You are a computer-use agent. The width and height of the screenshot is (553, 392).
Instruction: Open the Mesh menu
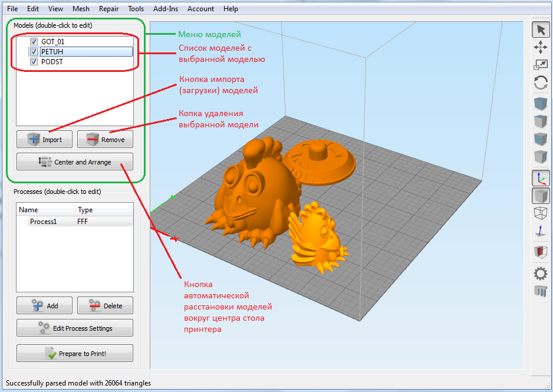tap(81, 8)
